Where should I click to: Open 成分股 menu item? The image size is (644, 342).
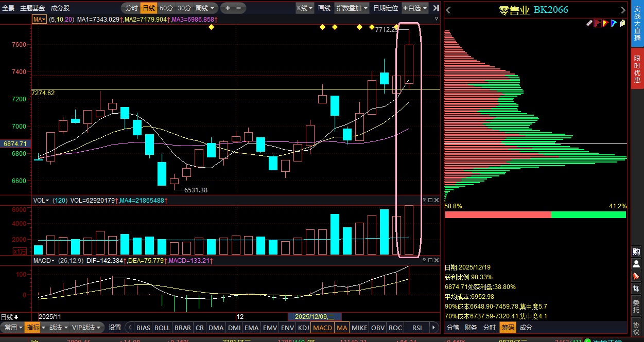tap(60, 8)
